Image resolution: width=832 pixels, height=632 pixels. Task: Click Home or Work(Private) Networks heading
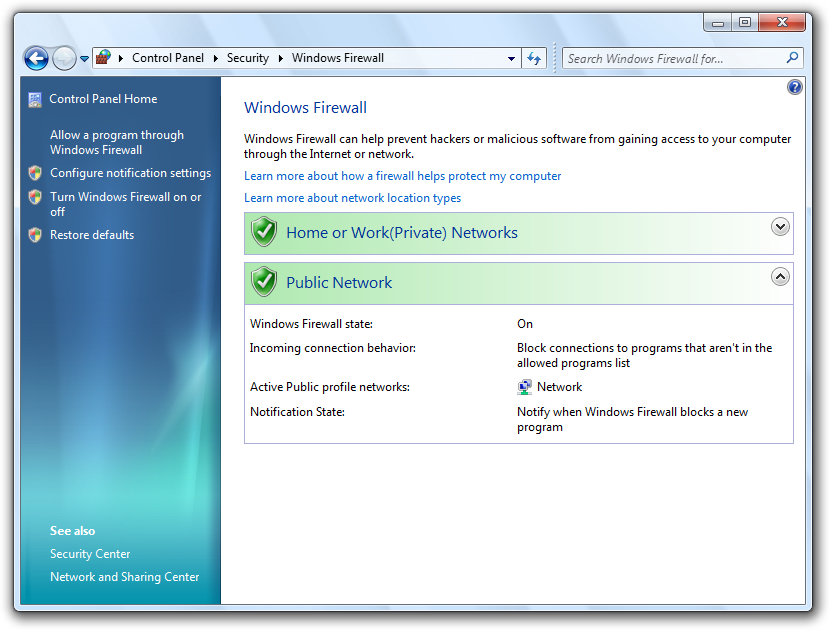[402, 232]
